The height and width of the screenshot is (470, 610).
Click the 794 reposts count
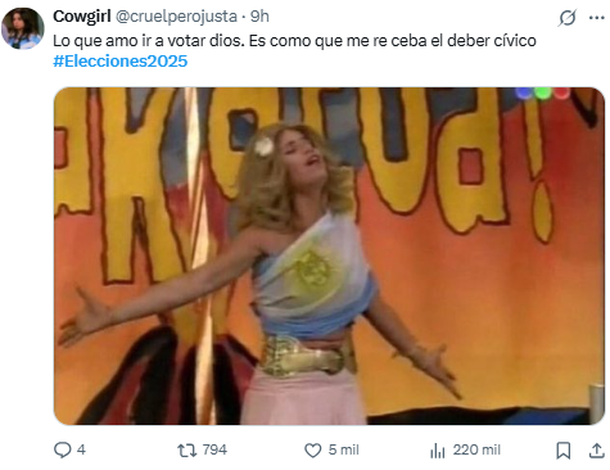pos(214,450)
